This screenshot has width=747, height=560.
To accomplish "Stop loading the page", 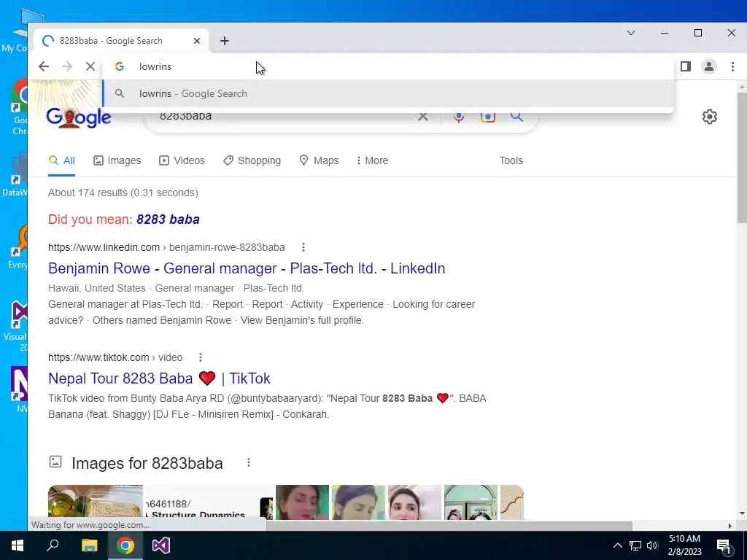I will 90,66.
